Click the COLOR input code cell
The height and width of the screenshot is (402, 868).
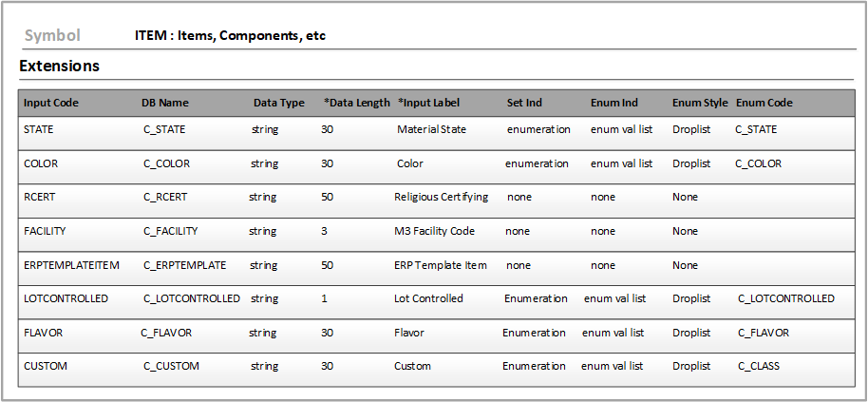[41, 163]
